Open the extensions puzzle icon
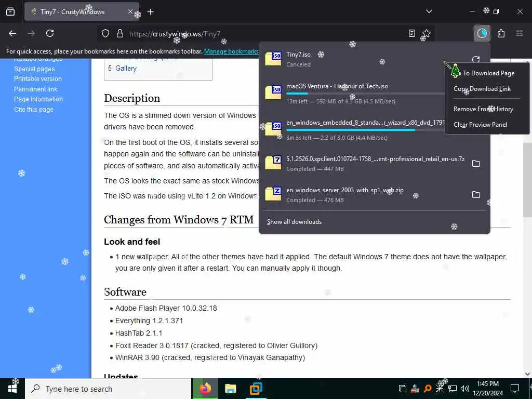 (501, 33)
